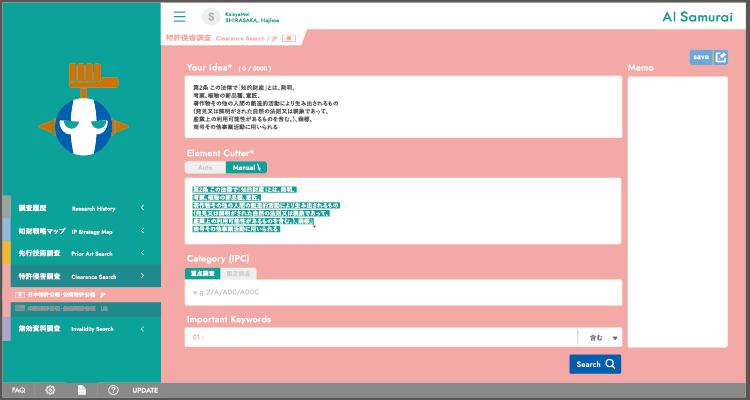Click the export icon beside save
Screen dimensions: 750x400
721,57
